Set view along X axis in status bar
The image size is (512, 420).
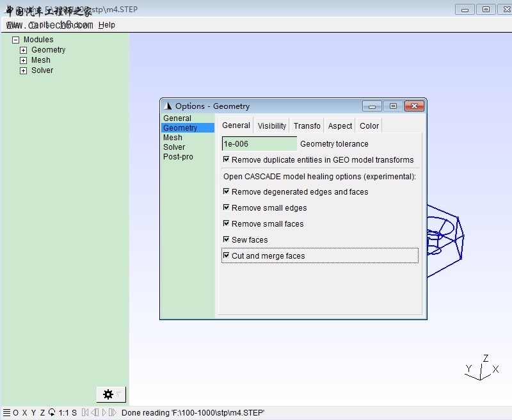click(x=24, y=413)
